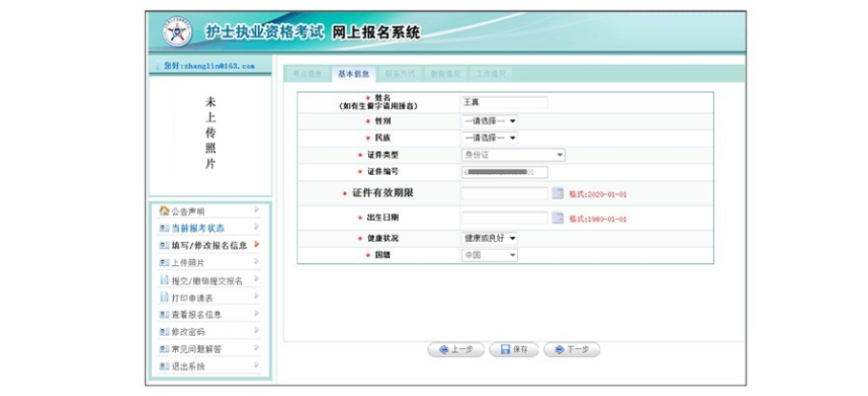Click the 保存 button
Screen dimensions: 868x396
513,349
